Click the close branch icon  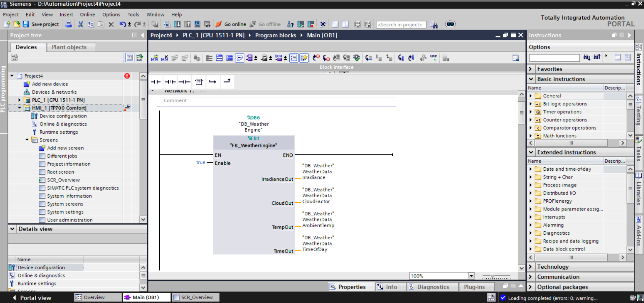pos(227,81)
